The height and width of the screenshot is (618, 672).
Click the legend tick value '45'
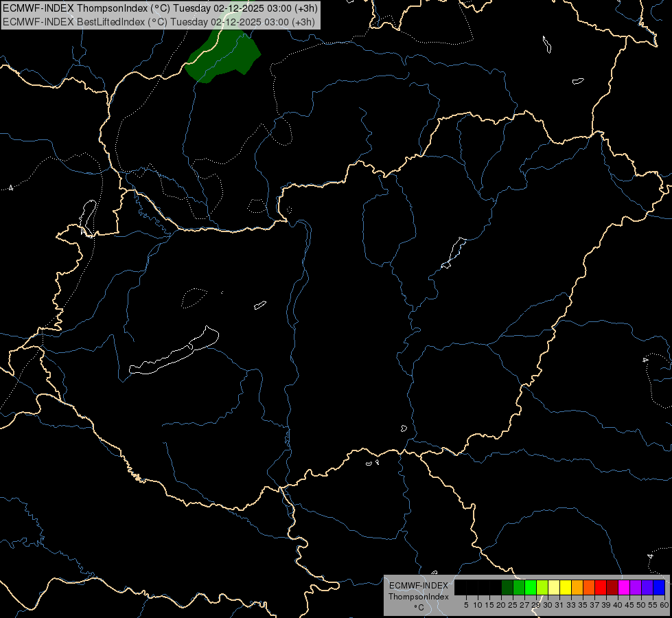[629, 605]
